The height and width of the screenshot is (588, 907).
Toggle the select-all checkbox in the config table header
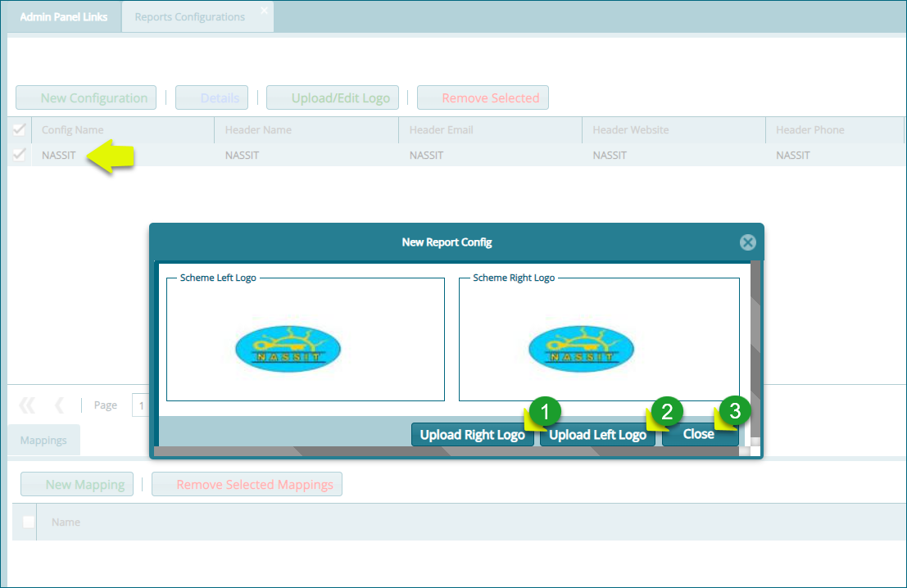coord(18,129)
